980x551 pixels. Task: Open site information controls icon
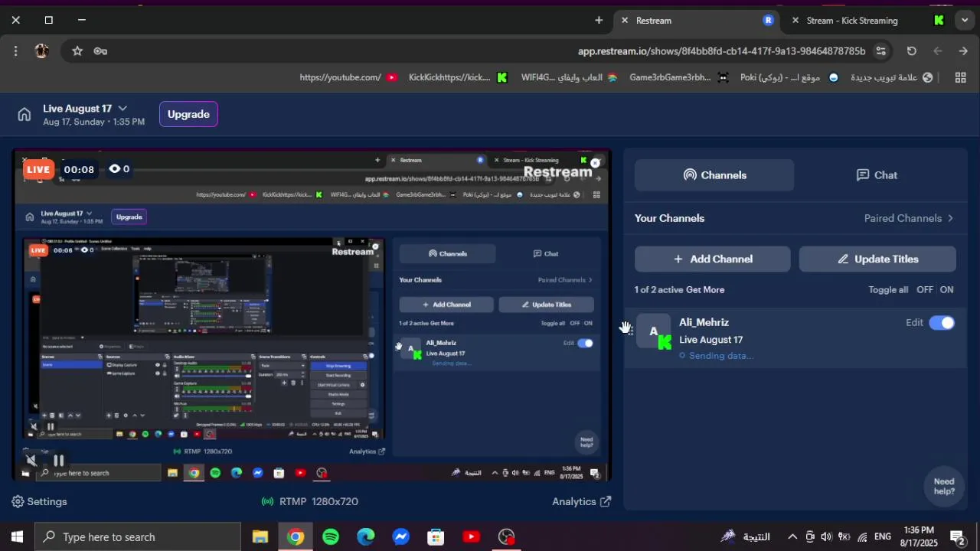(881, 51)
